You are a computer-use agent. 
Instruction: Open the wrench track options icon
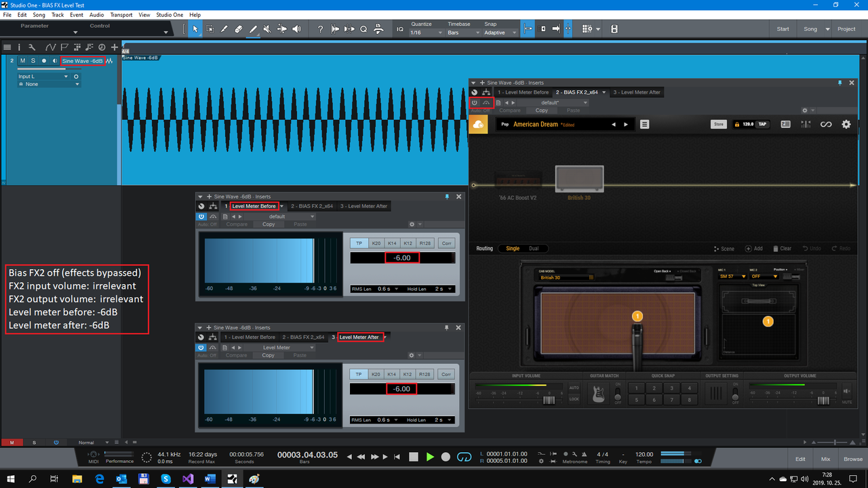tap(33, 47)
